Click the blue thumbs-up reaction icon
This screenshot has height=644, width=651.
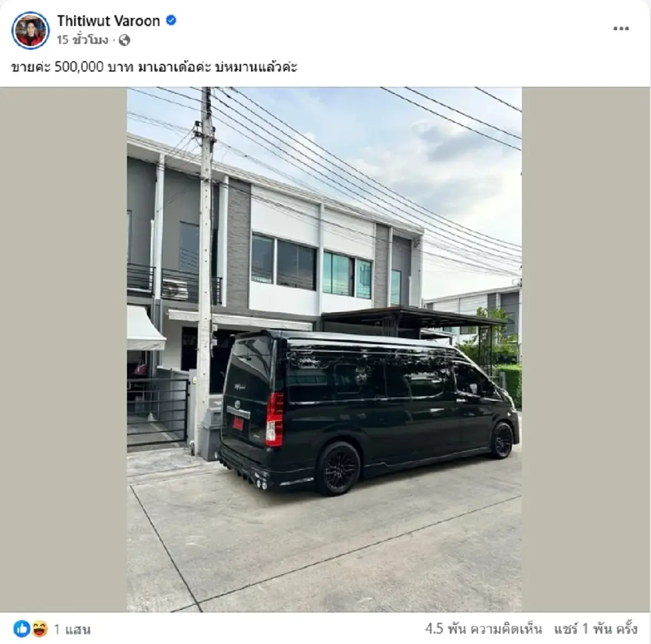click(22, 629)
